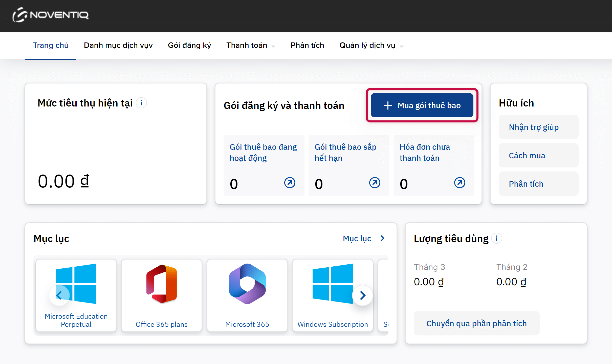Image resolution: width=612 pixels, height=364 pixels.
Task: Click the Nhận trợ giúp link
Action: pos(534,127)
